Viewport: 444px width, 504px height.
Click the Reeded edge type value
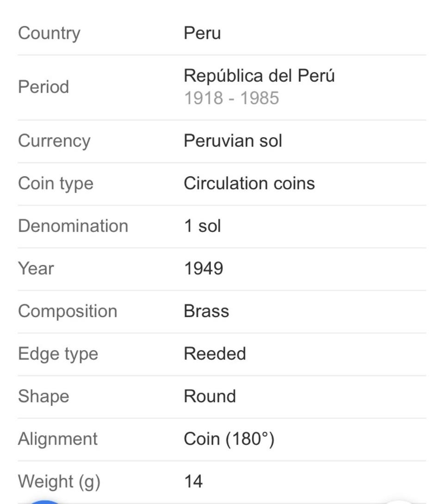[215, 354]
